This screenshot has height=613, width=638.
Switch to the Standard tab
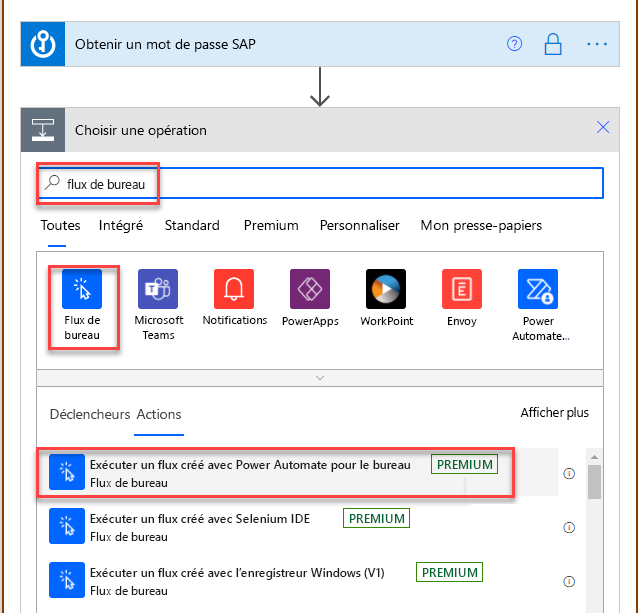click(192, 225)
